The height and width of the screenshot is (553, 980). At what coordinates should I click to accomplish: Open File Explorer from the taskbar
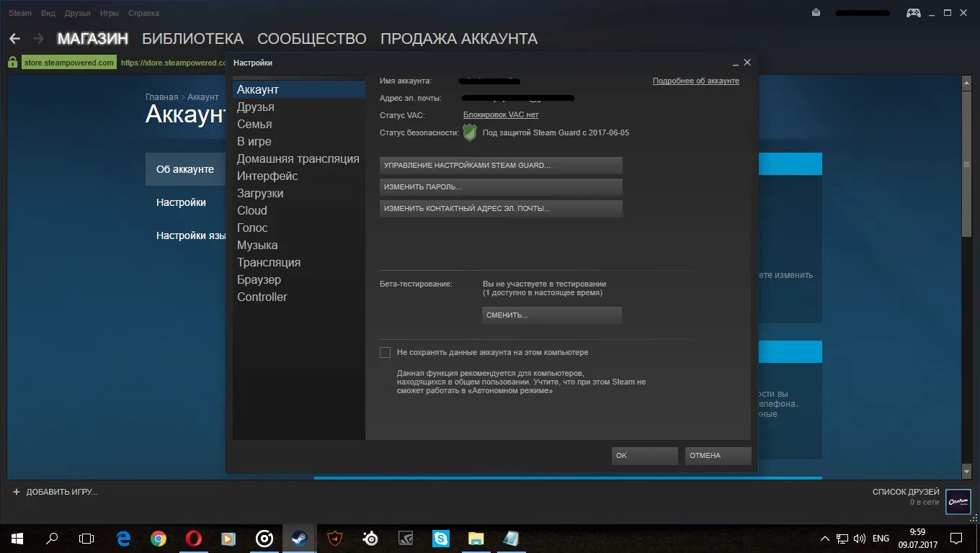pos(476,538)
